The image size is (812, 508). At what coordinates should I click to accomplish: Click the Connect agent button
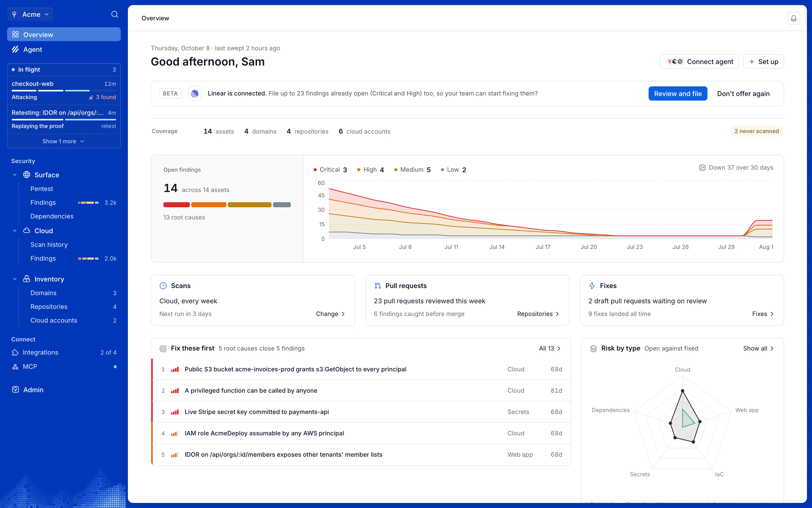[x=699, y=61]
